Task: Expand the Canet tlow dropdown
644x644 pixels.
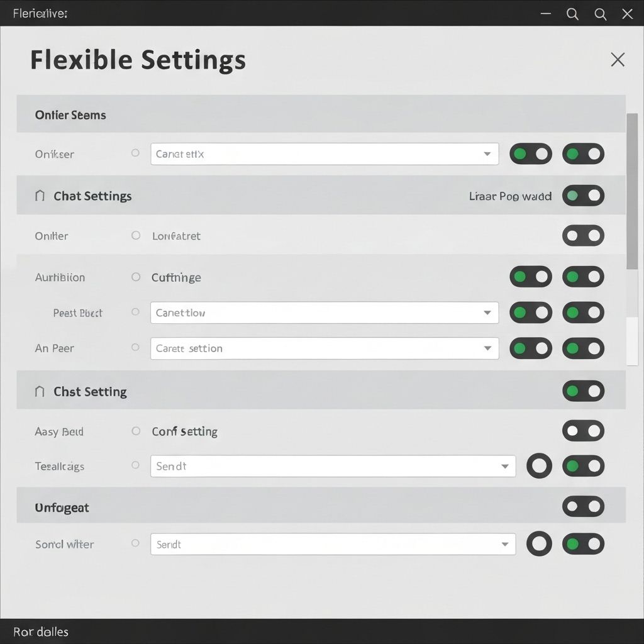Action: (325, 313)
